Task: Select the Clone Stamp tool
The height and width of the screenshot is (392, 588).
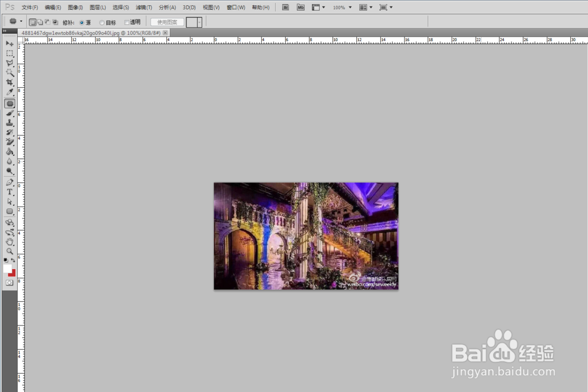Action: (x=9, y=123)
